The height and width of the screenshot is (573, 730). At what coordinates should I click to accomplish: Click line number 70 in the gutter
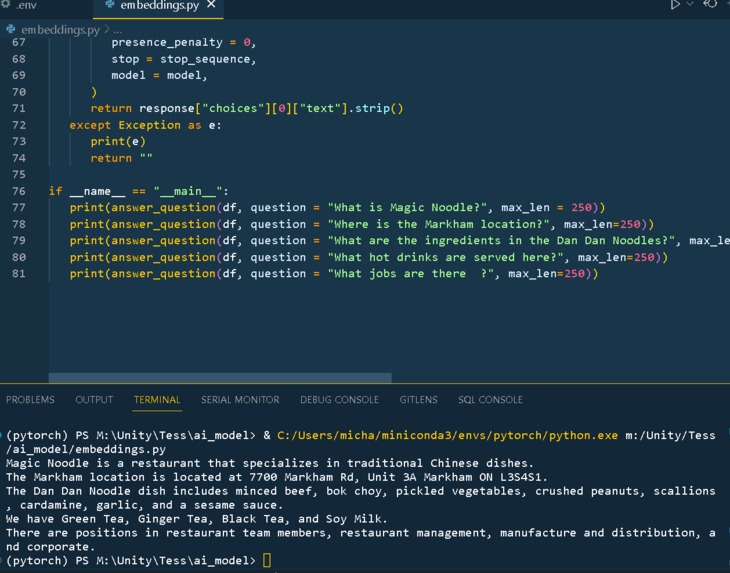(19, 92)
